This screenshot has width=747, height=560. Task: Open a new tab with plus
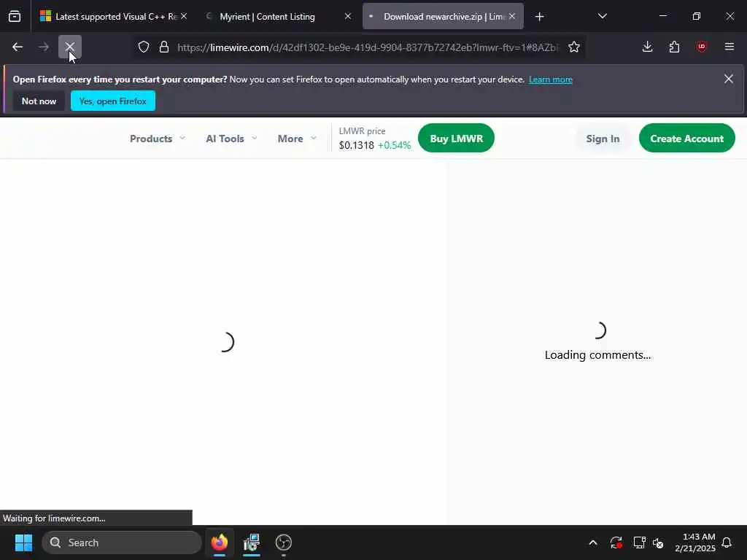point(539,17)
